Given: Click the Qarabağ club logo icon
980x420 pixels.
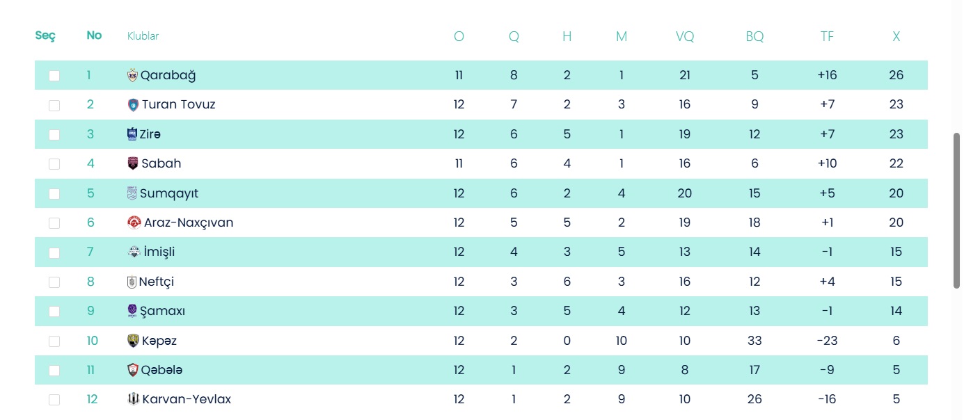Looking at the screenshot, I should click(x=132, y=75).
